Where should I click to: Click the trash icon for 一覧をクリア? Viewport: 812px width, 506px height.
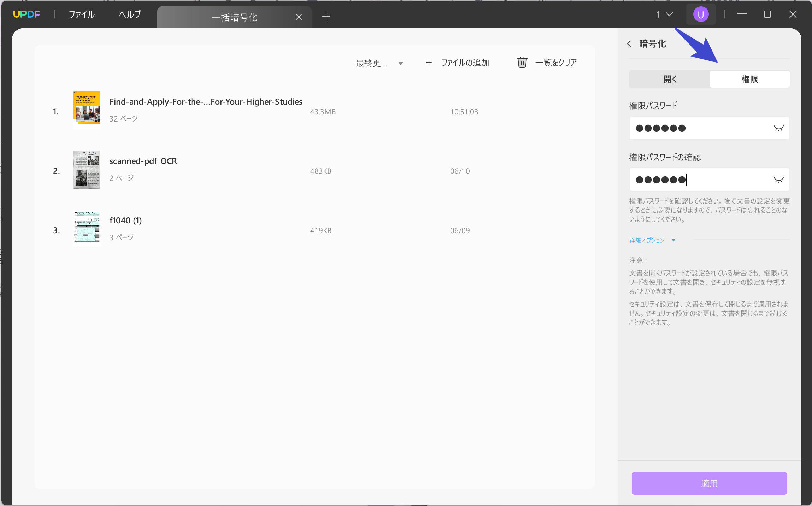[522, 63]
